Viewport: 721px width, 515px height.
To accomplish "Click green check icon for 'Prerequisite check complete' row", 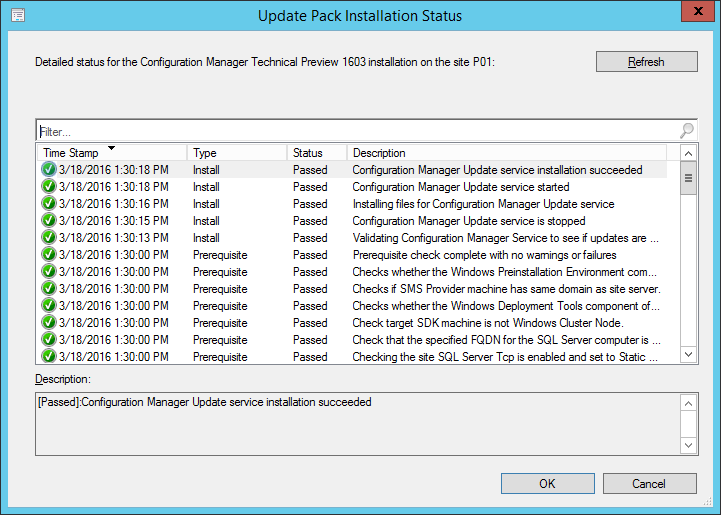I will (x=49, y=255).
